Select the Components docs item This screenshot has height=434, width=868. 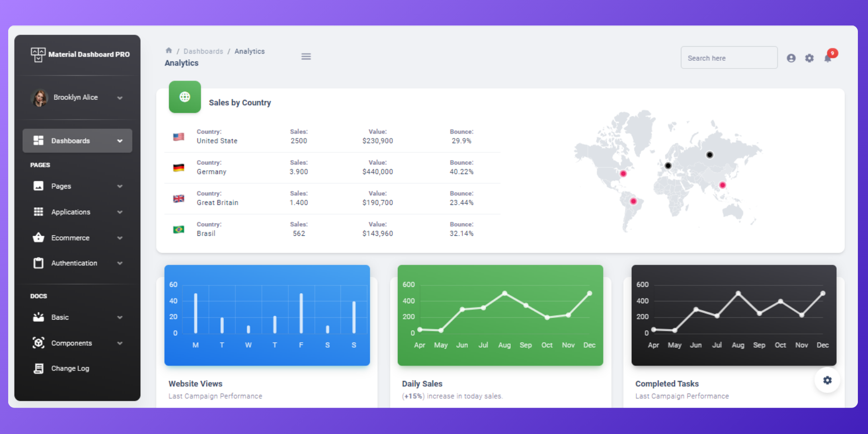click(x=77, y=343)
